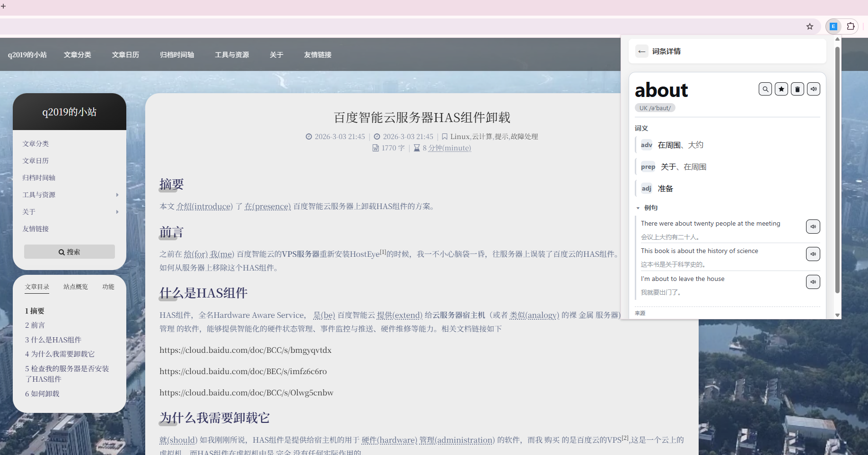This screenshot has width=868, height=455.
Task: Open 归档时间轴 in top navigation bar
Action: (177, 55)
